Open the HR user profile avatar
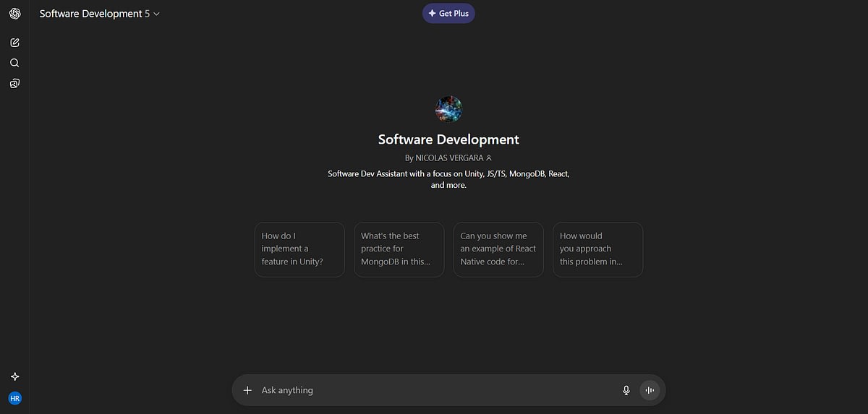 point(14,398)
